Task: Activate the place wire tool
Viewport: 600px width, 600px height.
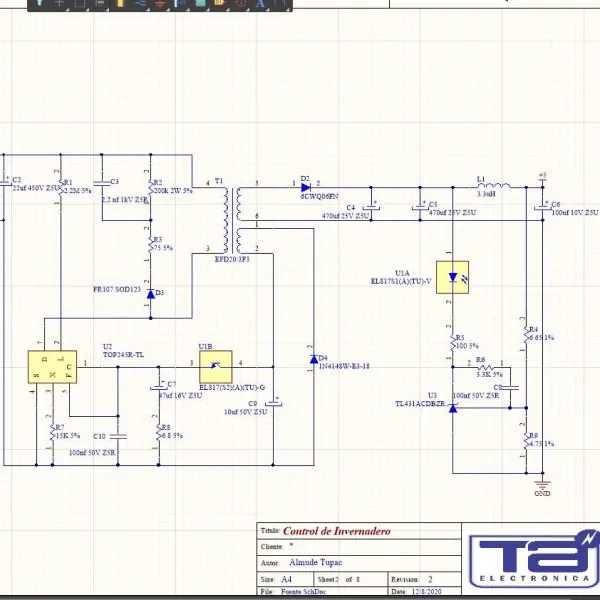Action: pyautogui.click(x=140, y=3)
